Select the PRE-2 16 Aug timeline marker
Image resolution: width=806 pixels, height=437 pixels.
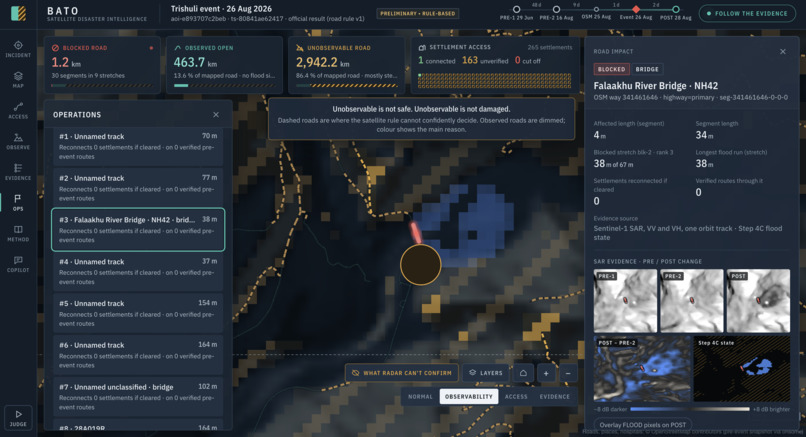pyautogui.click(x=556, y=9)
